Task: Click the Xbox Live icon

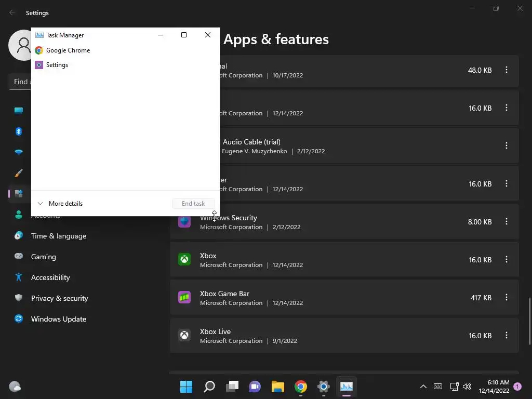Action: click(184, 336)
